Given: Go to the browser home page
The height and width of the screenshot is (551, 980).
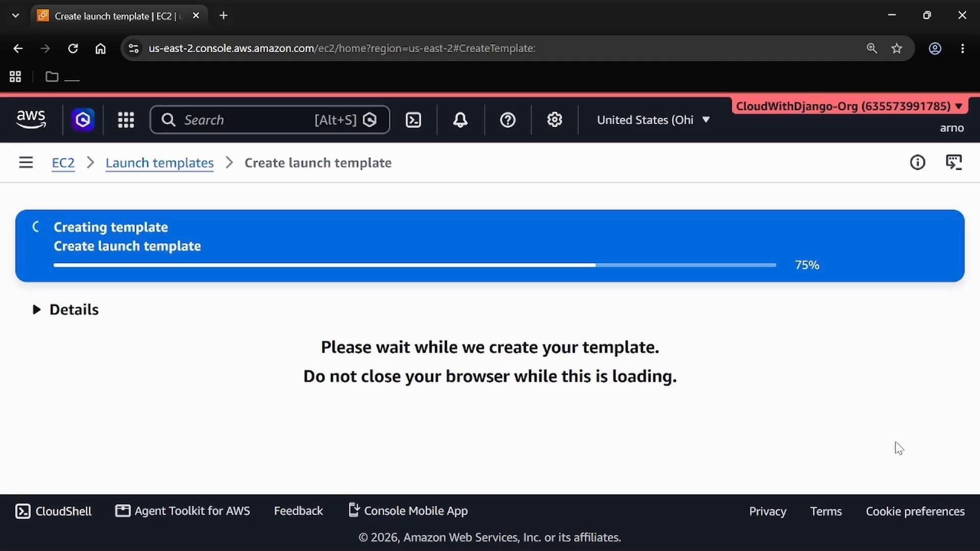Looking at the screenshot, I should point(101,48).
